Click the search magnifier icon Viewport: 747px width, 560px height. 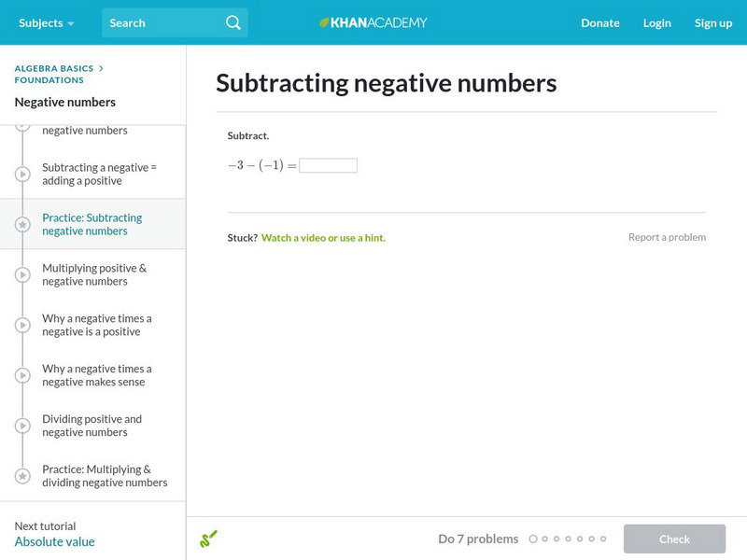(233, 22)
